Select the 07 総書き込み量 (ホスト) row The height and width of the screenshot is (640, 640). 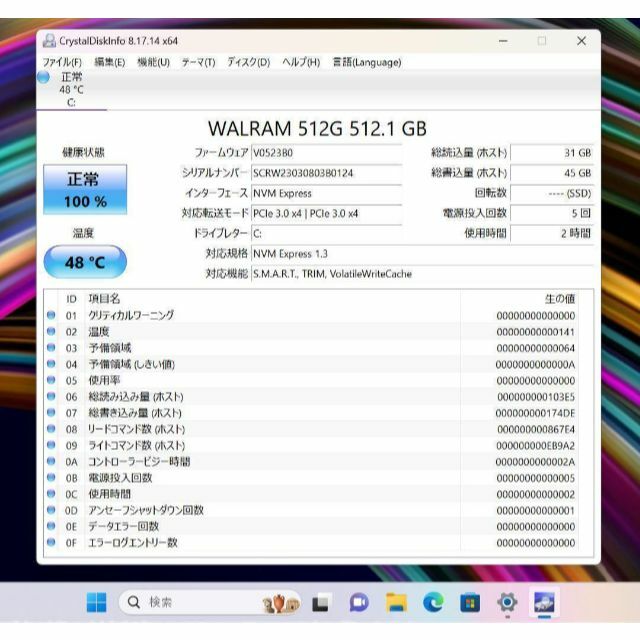(x=312, y=413)
